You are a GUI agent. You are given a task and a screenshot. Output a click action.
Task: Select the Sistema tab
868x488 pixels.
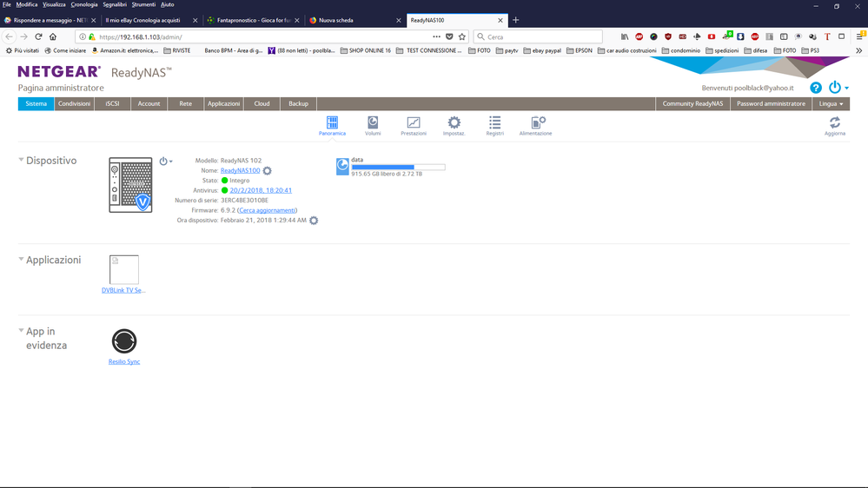36,103
